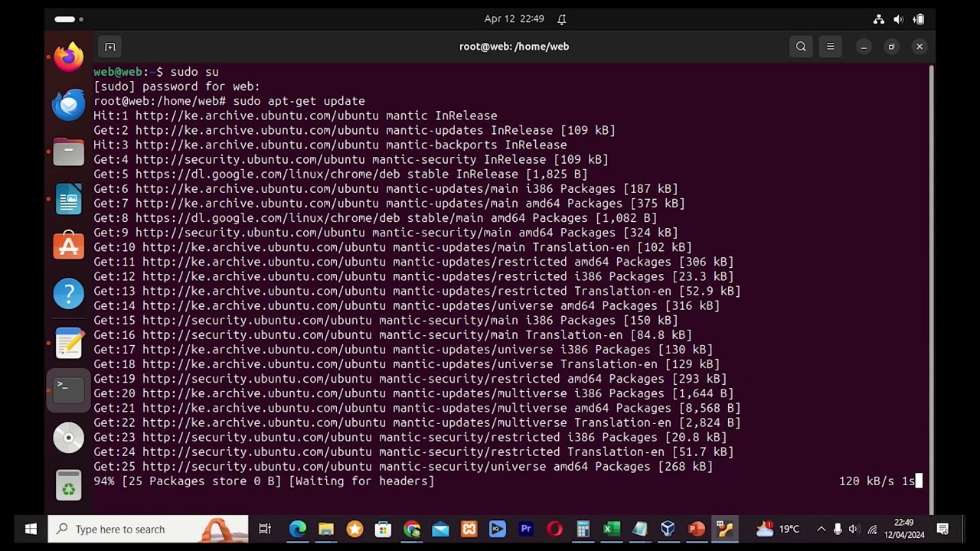This screenshot has height=551, width=980.
Task: Click the terminal vertical scrollbar
Action: point(931,289)
